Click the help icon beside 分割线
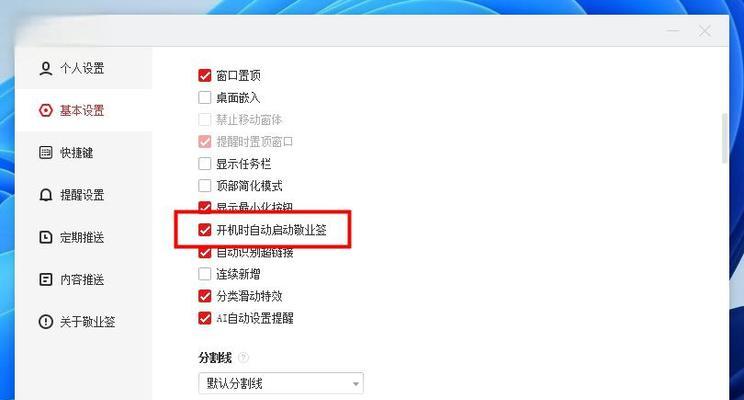Image resolution: width=744 pixels, height=400 pixels. 243,357
